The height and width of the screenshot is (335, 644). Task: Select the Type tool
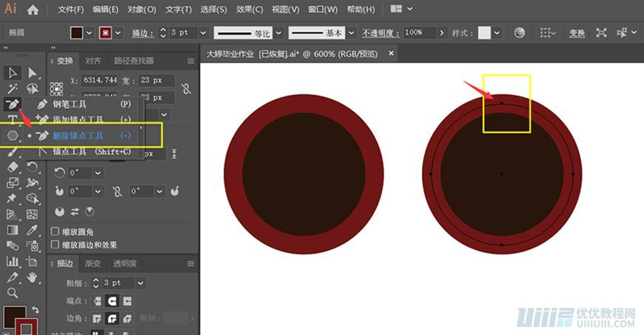[13, 119]
